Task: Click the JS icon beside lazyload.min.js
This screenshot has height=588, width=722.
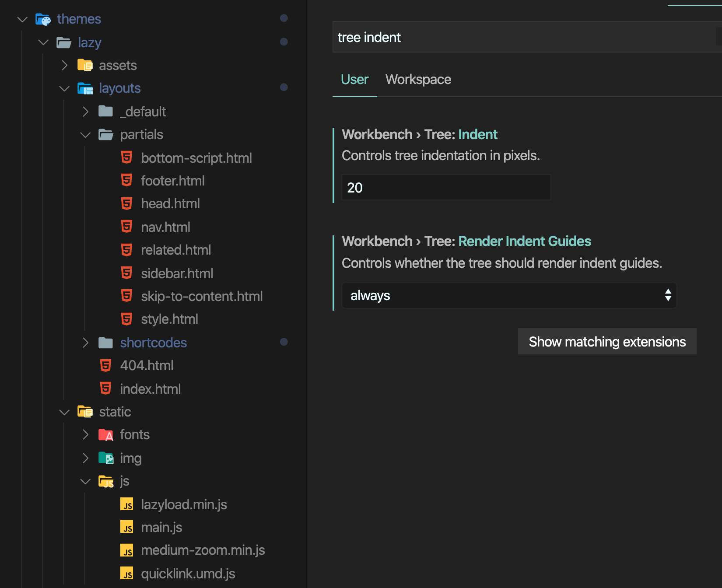Action: click(x=127, y=504)
